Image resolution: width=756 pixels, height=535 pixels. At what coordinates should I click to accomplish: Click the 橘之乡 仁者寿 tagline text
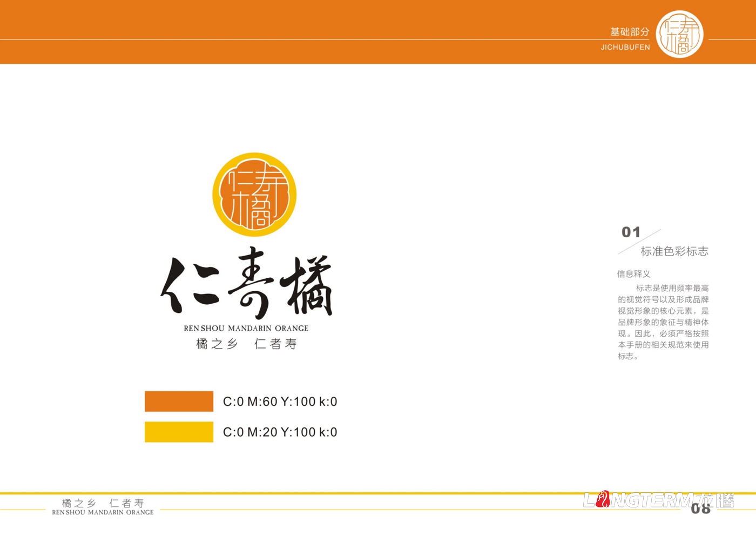coord(246,344)
